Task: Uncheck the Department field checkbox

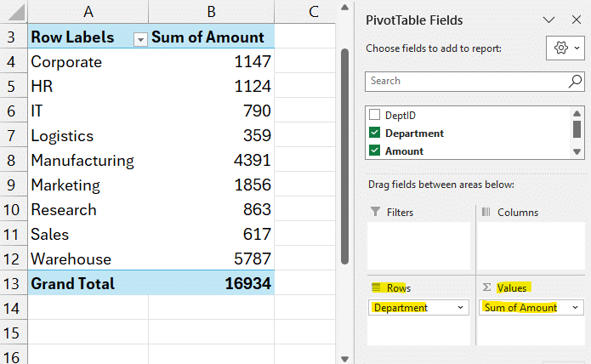Action: click(x=375, y=133)
